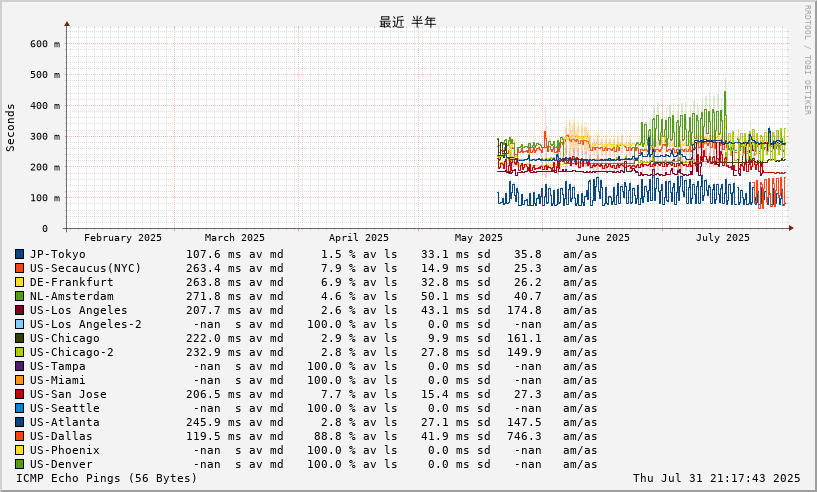Viewport: 817px width, 492px height.
Task: Click the July 2025 x-axis label
Action: pyautogui.click(x=723, y=238)
